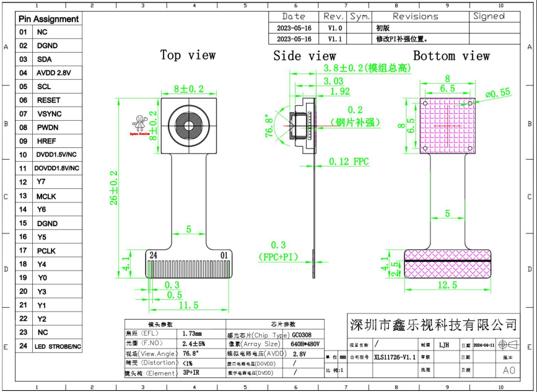Click the drafter initials 'LJH'
Viewport: 537px width, 392px height.
(444, 345)
